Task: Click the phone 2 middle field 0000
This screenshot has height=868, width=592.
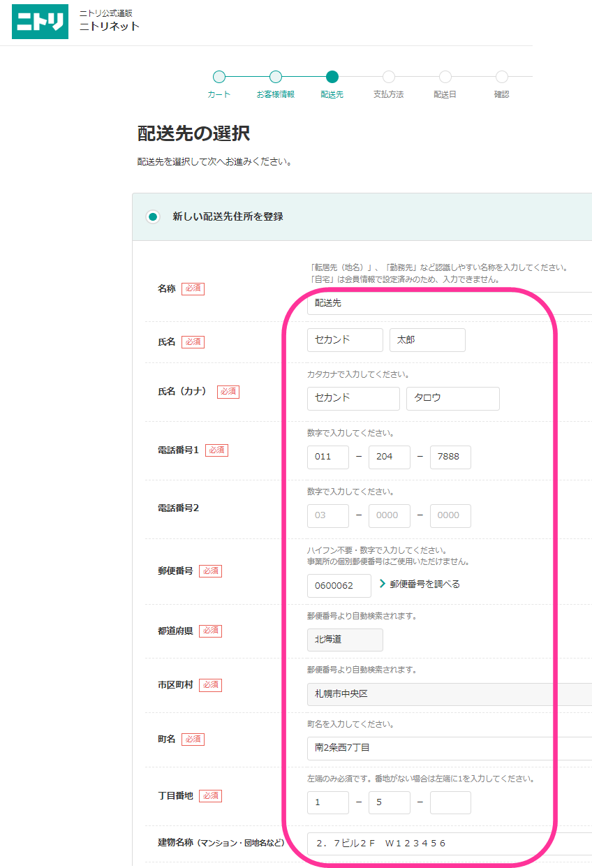Action: point(390,516)
